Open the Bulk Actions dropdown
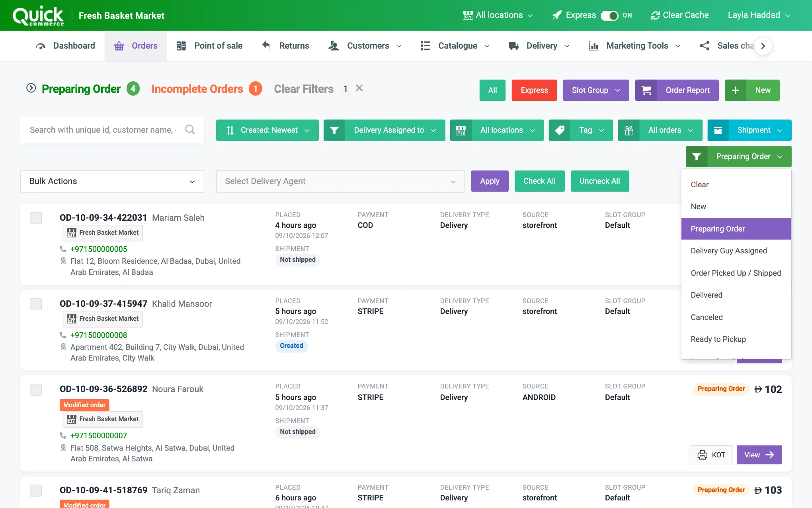812x508 pixels. [112, 181]
